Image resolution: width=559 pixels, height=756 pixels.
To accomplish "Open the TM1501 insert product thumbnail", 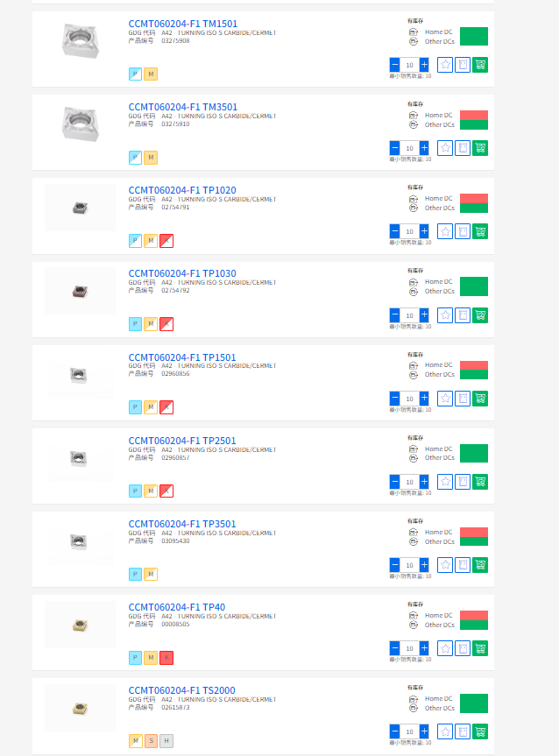I will pyautogui.click(x=81, y=40).
